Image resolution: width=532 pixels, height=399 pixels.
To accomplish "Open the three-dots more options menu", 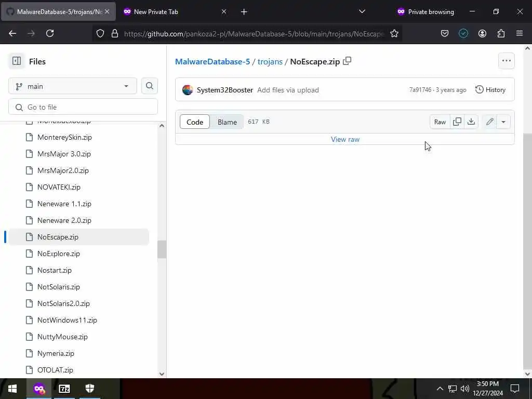I will (506, 61).
